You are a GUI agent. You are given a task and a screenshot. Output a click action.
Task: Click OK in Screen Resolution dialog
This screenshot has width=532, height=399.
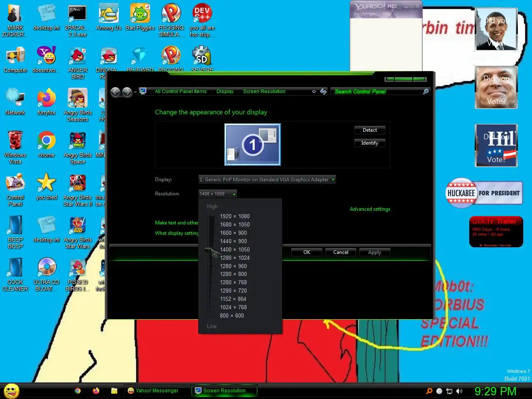tap(307, 252)
